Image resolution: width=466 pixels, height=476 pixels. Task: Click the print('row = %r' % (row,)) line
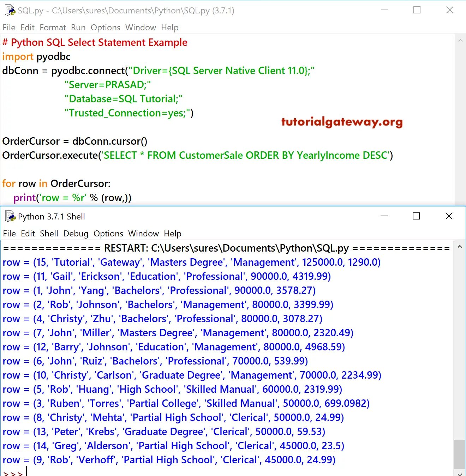tap(72, 198)
